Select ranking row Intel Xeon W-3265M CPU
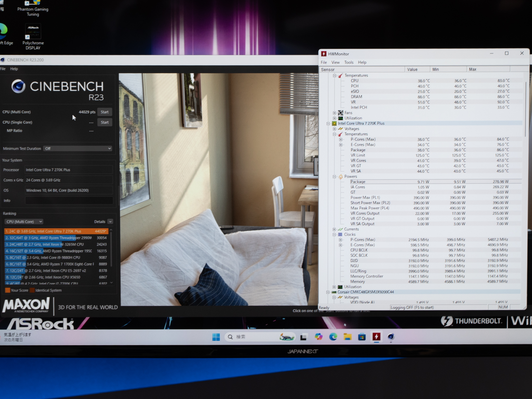 point(56,244)
